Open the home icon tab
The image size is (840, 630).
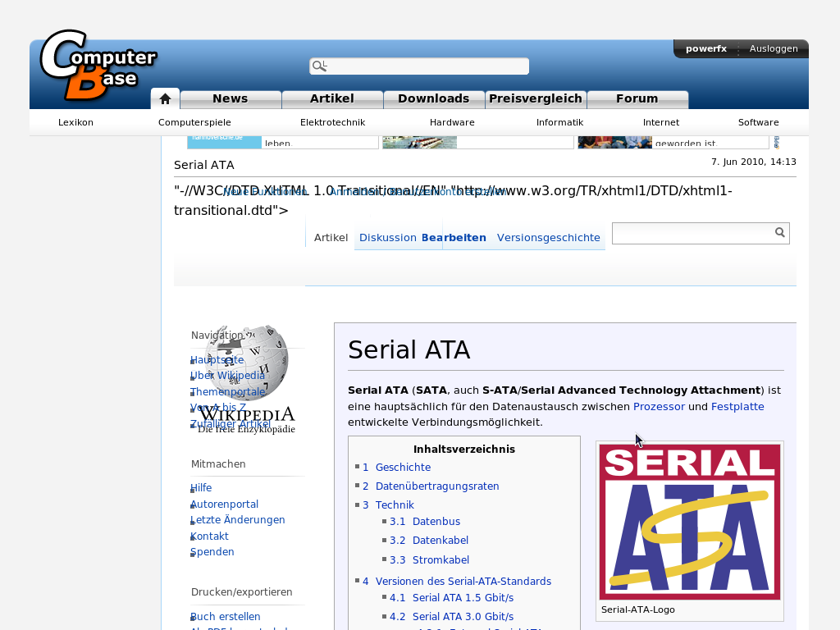[x=165, y=99]
